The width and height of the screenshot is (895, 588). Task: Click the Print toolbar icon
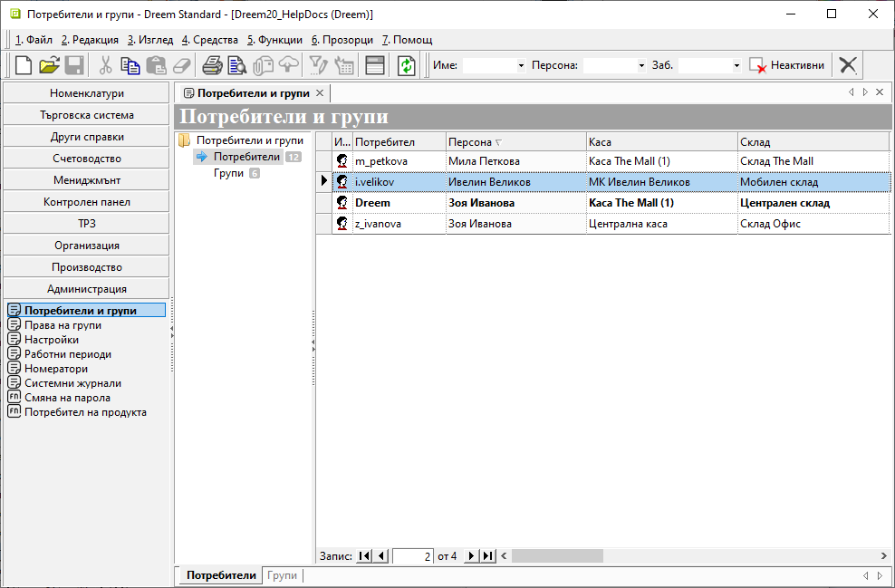pos(212,65)
